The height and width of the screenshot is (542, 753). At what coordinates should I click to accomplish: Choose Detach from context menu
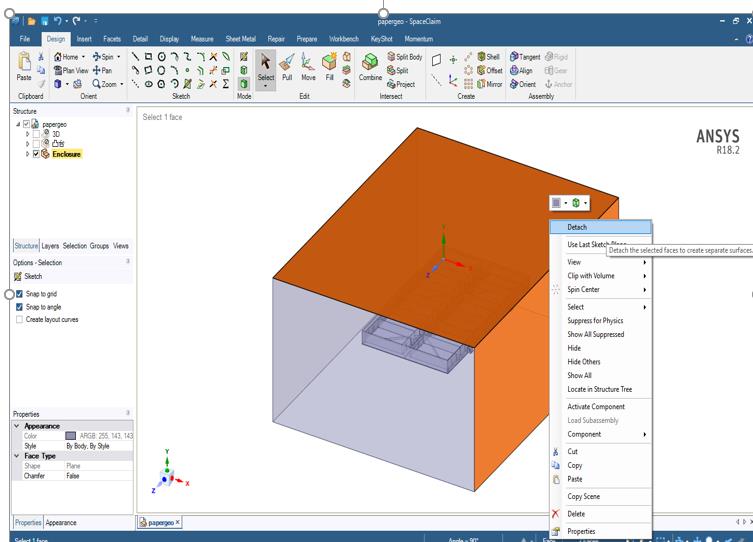pos(601,227)
